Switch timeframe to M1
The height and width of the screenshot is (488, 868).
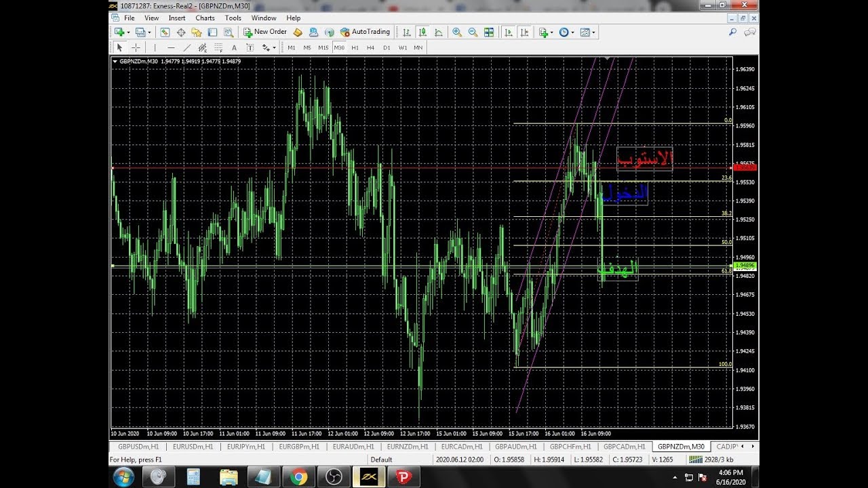coord(292,47)
